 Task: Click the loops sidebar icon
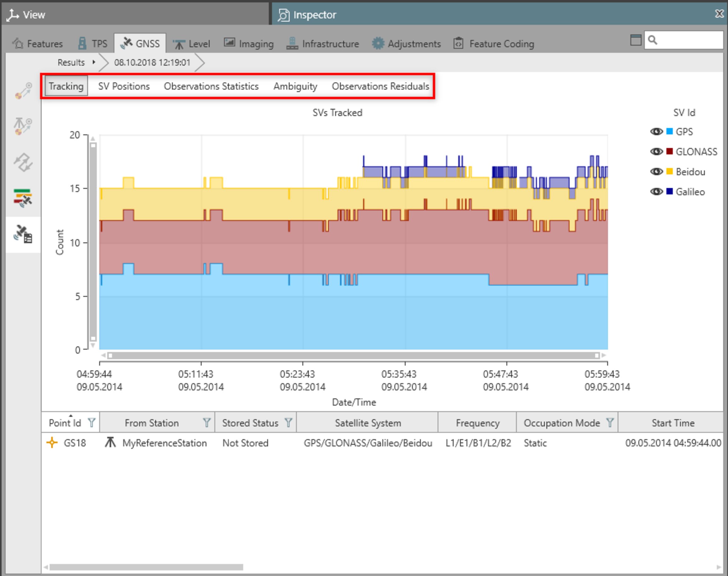point(23,162)
